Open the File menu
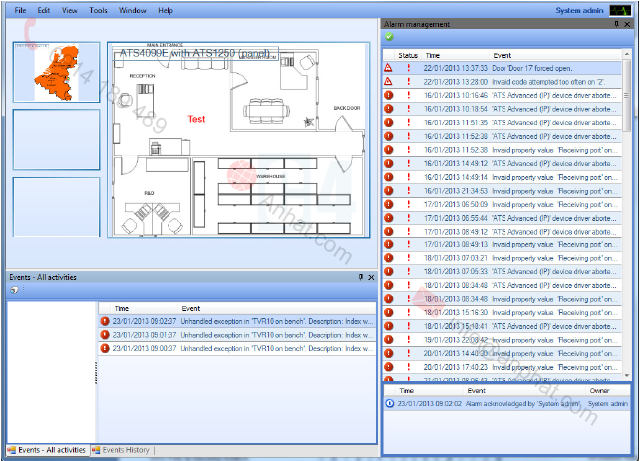The height and width of the screenshot is (461, 640). 20,10
